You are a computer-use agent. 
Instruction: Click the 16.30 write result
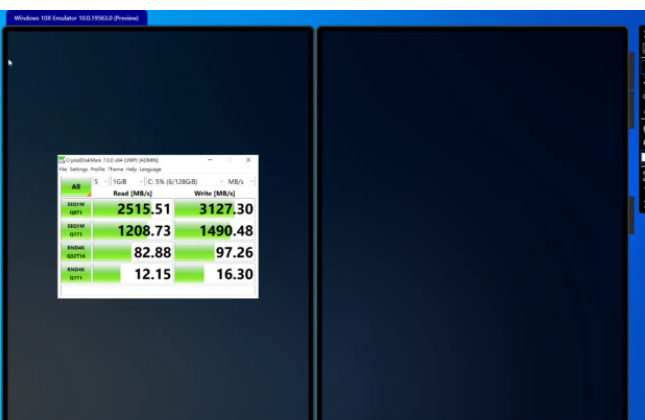(214, 274)
